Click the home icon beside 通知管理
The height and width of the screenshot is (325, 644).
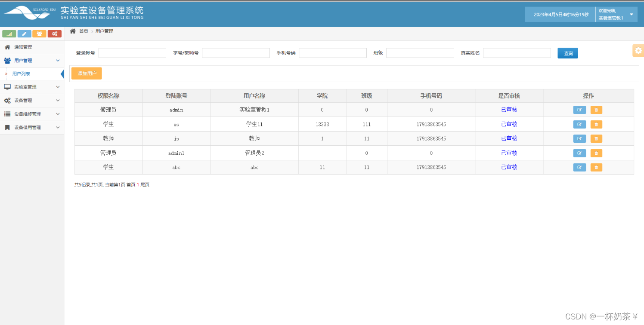point(7,47)
